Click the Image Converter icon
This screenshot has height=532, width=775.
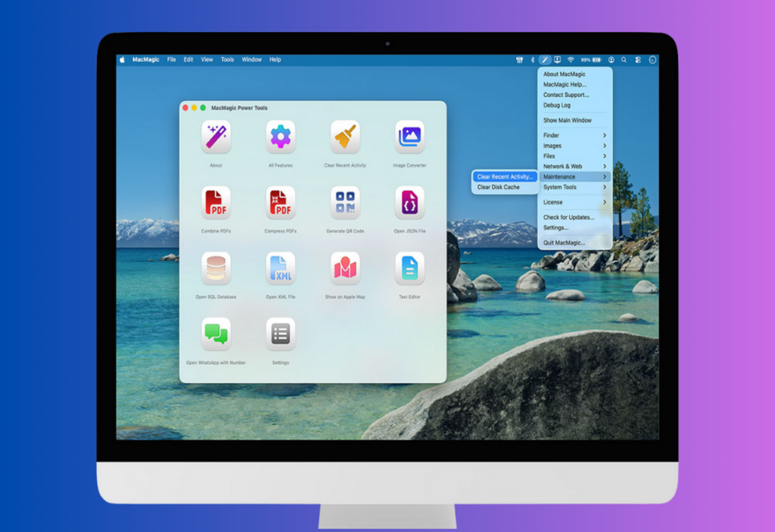(410, 138)
